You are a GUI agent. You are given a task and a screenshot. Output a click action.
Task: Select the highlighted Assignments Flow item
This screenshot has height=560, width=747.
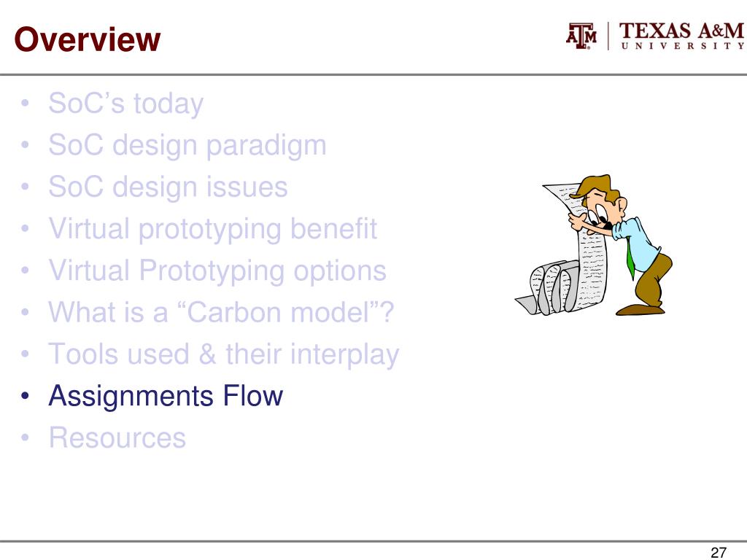point(166,396)
